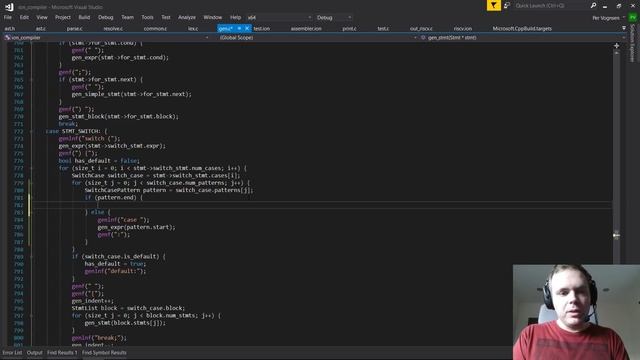Collapse the block.num_stmts for loop outline
The width and height of the screenshot is (640, 360).
(31, 316)
